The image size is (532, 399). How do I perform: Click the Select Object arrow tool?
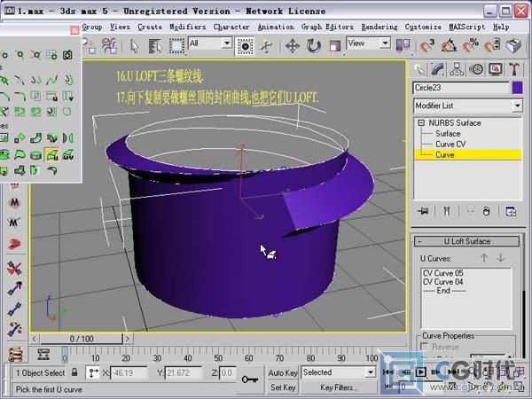point(135,46)
